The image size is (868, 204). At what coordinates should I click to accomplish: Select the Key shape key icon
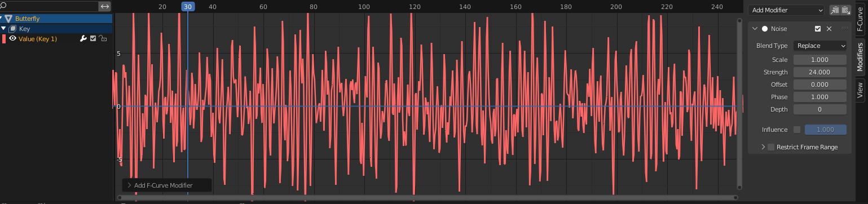pos(13,28)
